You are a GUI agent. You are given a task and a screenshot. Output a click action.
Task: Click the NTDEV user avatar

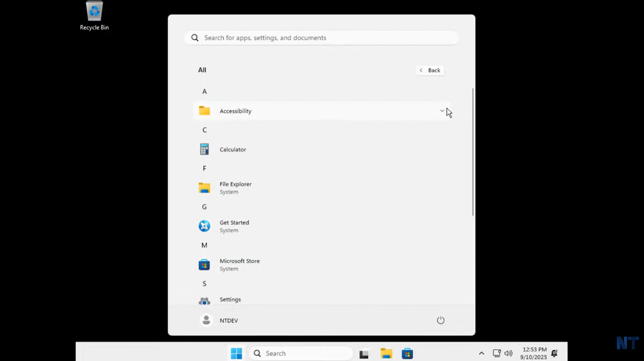[x=206, y=320]
